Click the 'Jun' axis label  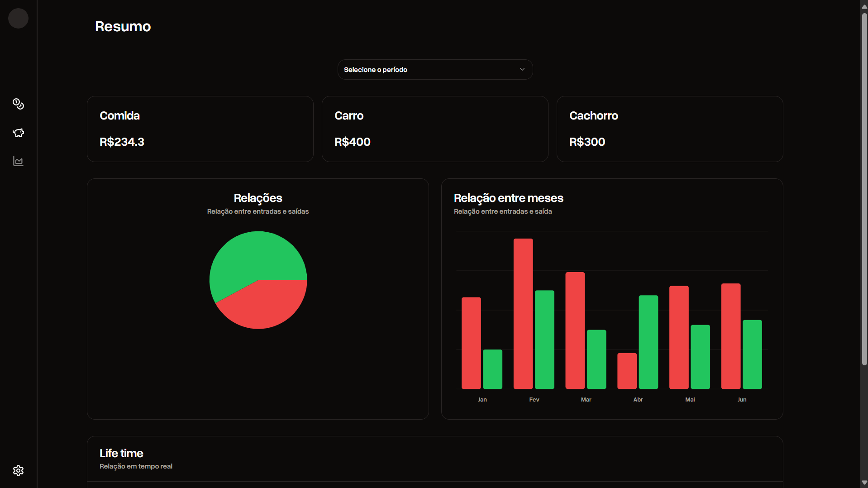[x=742, y=400]
